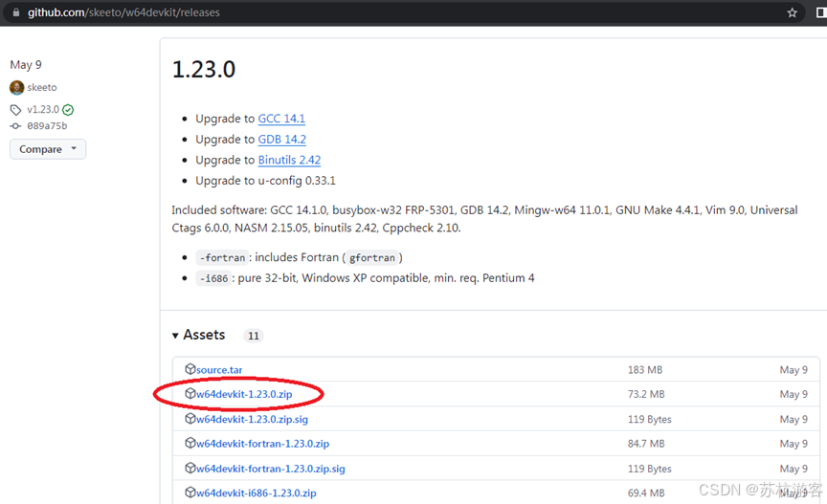Click 'Upgrade to u-config 0.33.1' text
Image resolution: width=827 pixels, height=504 pixels.
pyautogui.click(x=265, y=181)
